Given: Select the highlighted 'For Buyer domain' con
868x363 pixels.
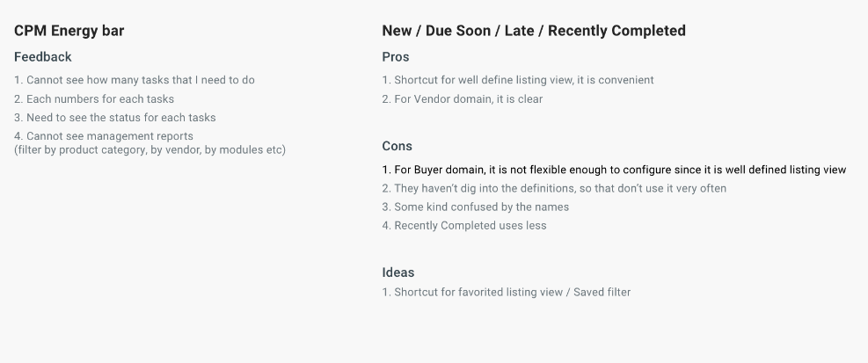Looking at the screenshot, I should pos(614,170).
